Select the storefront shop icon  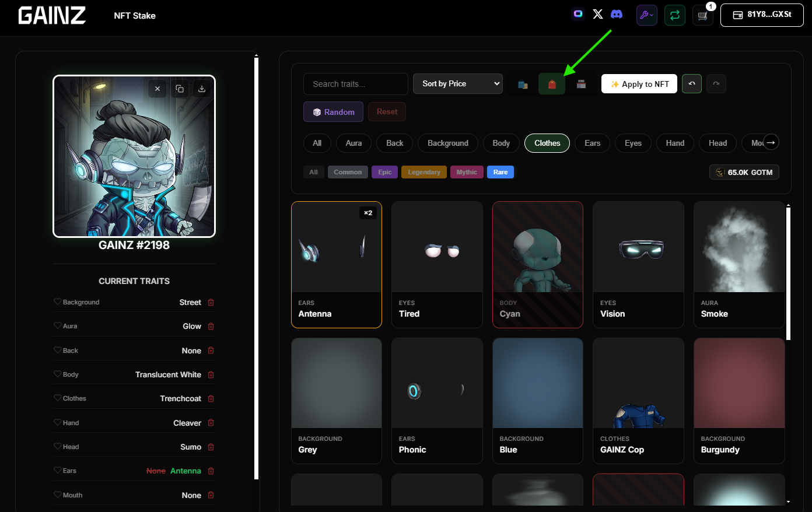click(x=581, y=84)
